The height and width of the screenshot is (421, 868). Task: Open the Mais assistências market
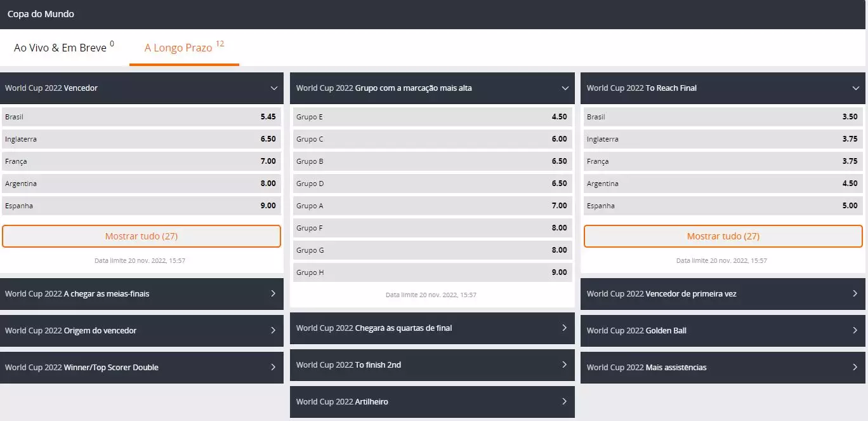pyautogui.click(x=723, y=368)
